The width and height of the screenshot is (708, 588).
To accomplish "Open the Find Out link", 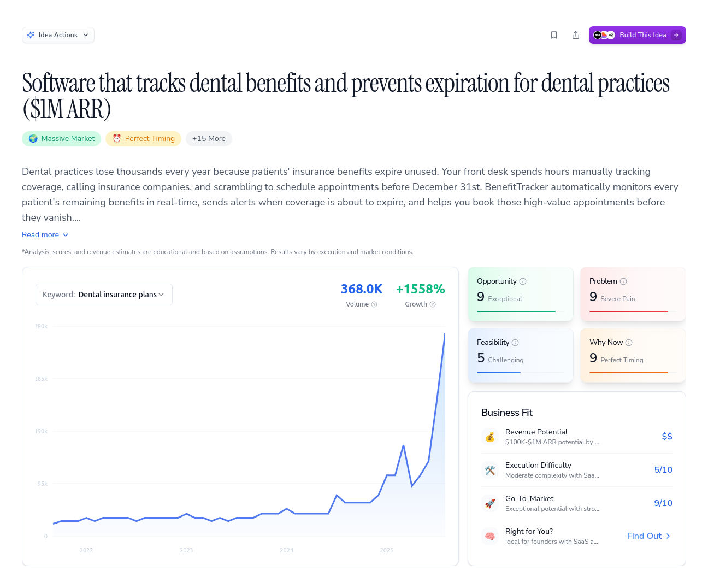I will [x=648, y=536].
